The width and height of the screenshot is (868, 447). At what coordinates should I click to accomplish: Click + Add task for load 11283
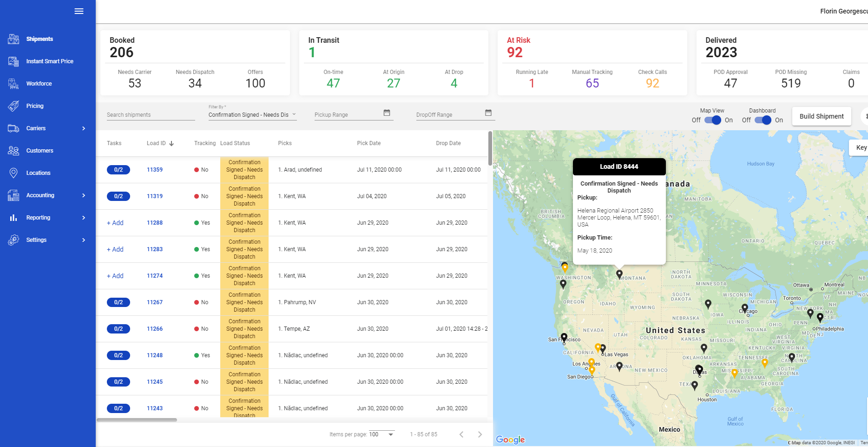pyautogui.click(x=115, y=249)
